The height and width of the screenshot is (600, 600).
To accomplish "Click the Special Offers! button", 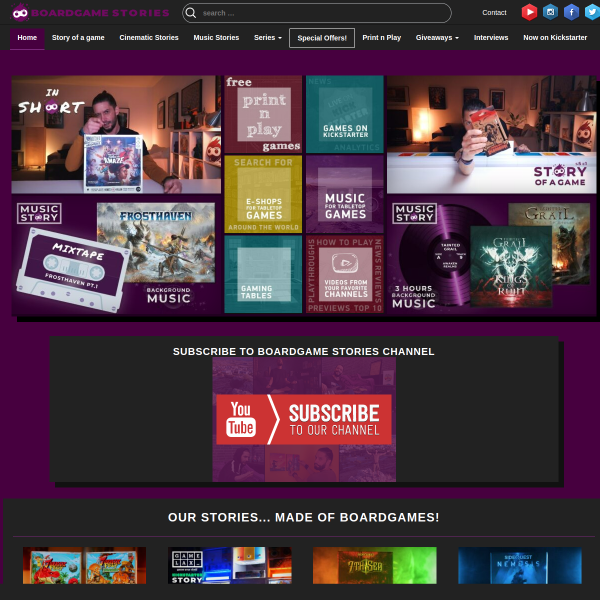I will click(x=322, y=38).
